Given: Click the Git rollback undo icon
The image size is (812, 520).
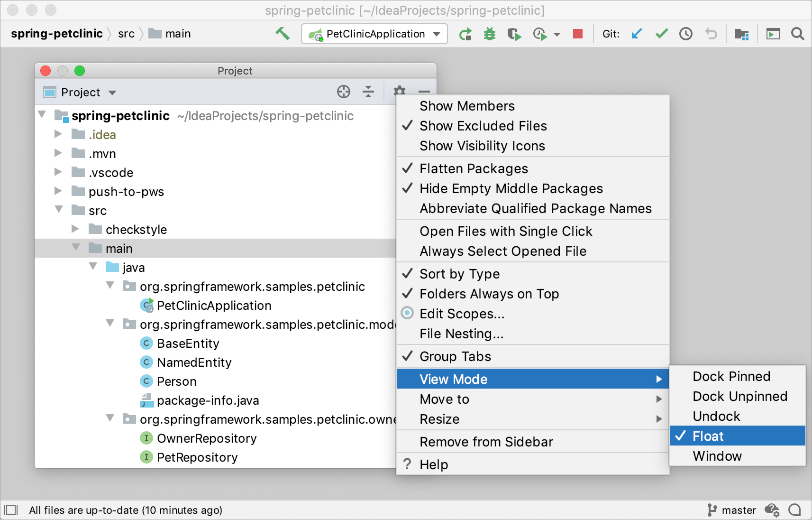Looking at the screenshot, I should pos(711,34).
